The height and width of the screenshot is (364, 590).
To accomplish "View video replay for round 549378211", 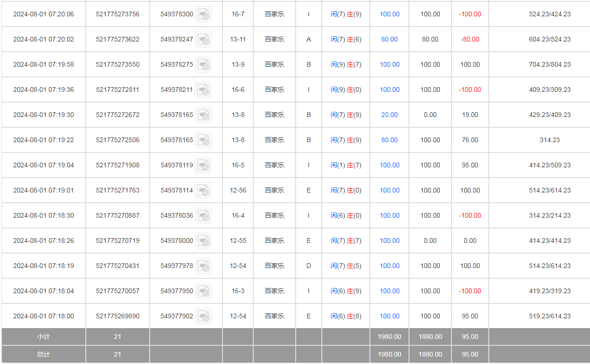I will [203, 90].
